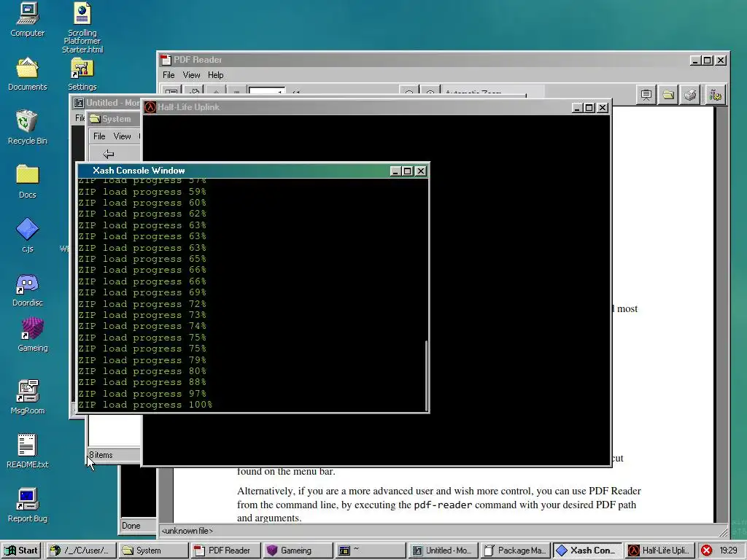Click the "ZIP load progress 79%" console line
747x560 pixels.
pyautogui.click(x=142, y=360)
